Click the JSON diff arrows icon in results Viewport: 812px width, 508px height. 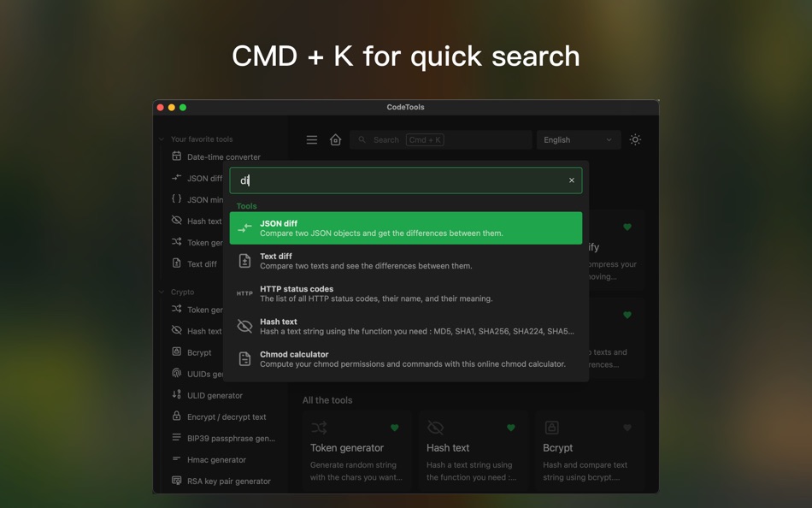point(244,228)
